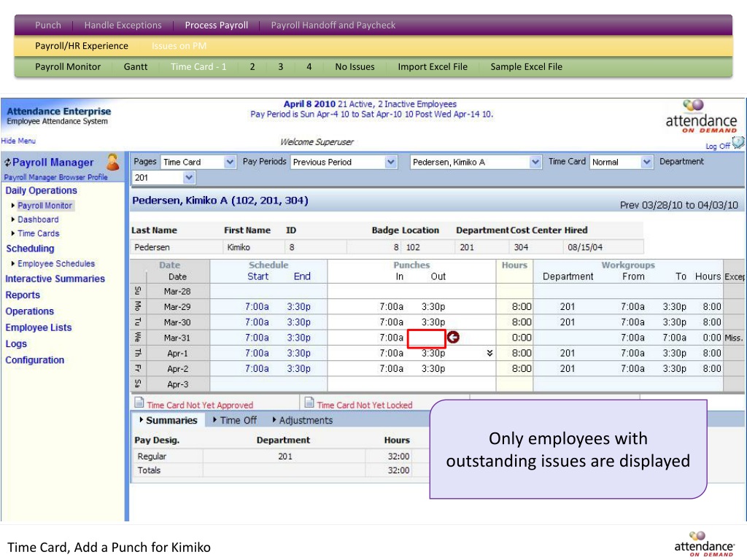Select Payroll Handoff and Paycheck tab
The height and width of the screenshot is (560, 747).
(x=333, y=26)
